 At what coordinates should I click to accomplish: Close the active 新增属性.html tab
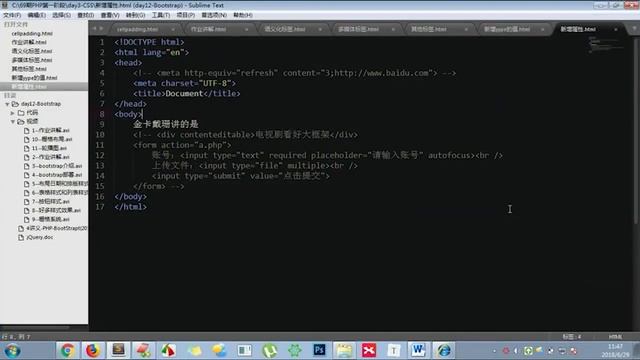pyautogui.click(x=616, y=29)
